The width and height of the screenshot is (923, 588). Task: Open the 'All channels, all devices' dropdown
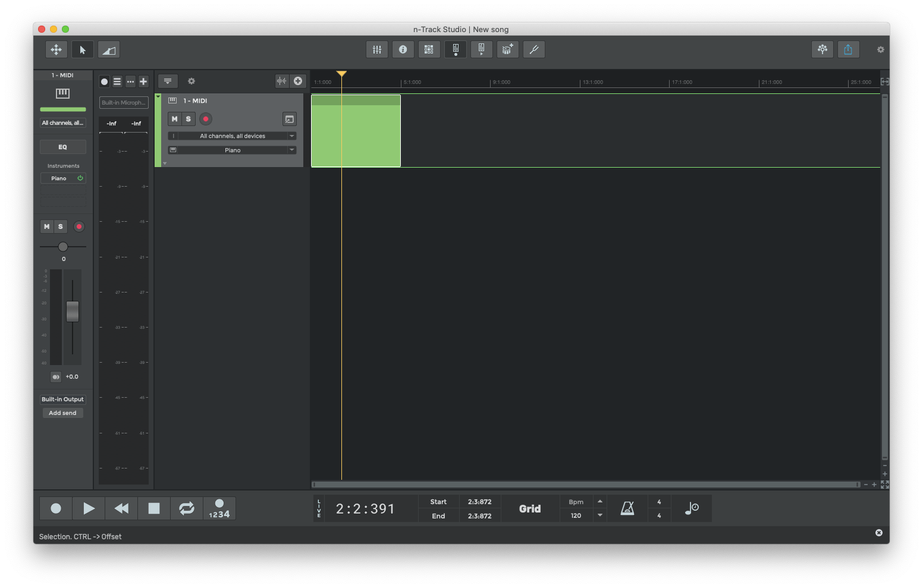point(232,136)
